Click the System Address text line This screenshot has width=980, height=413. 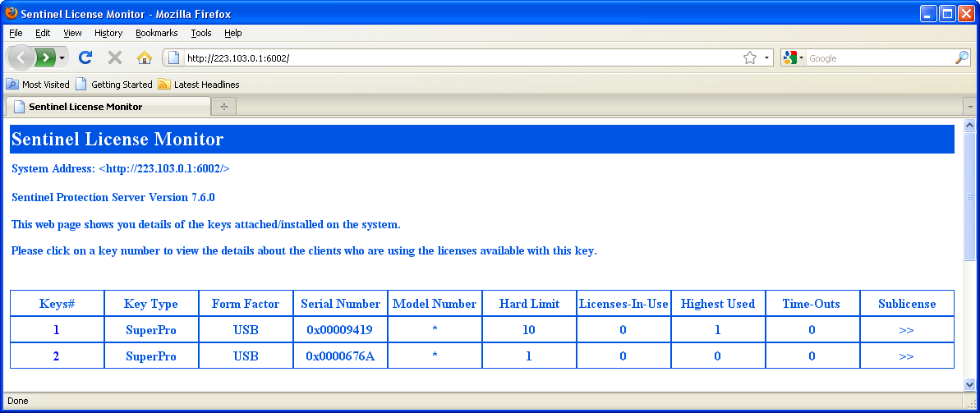pos(121,168)
